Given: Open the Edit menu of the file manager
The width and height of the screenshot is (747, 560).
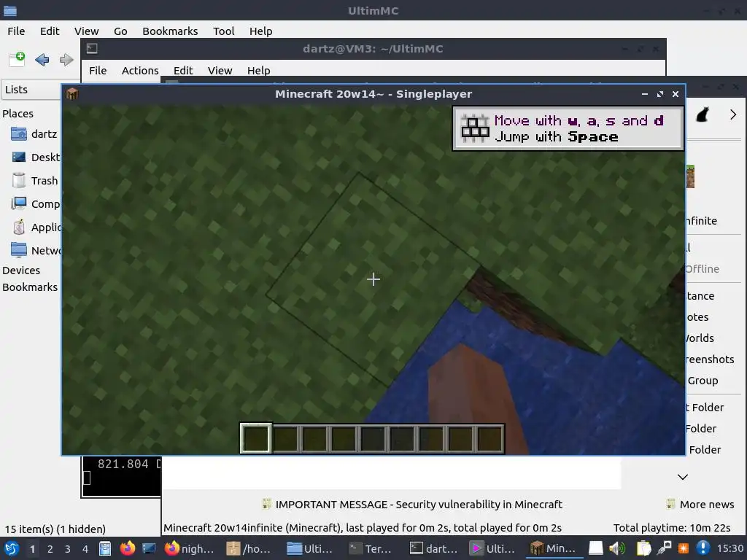Looking at the screenshot, I should (50, 31).
